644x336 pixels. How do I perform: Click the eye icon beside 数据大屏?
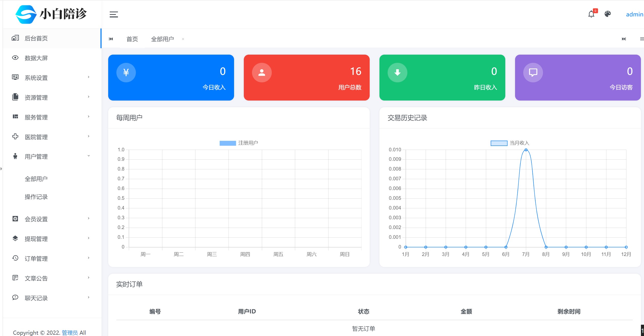[15, 58]
